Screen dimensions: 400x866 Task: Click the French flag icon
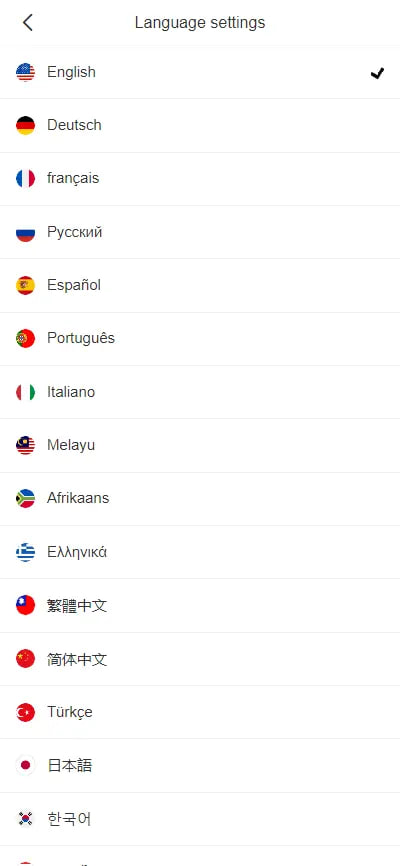click(x=25, y=178)
